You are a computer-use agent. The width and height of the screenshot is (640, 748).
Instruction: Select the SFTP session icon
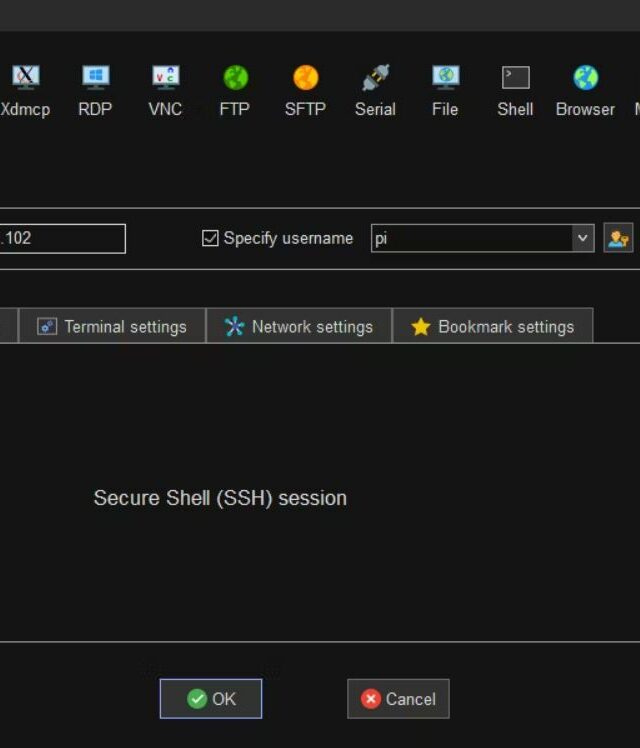tap(305, 79)
